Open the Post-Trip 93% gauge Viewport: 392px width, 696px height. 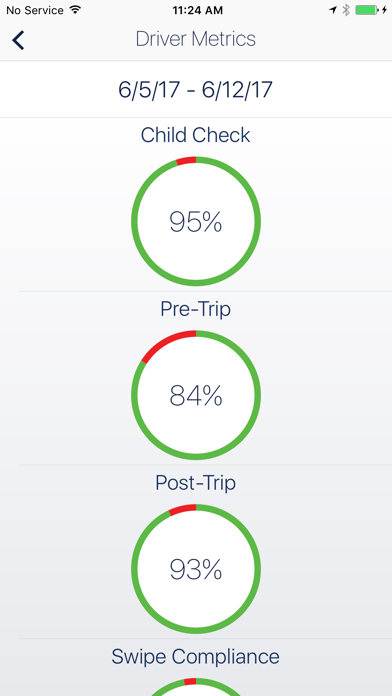tap(196, 569)
